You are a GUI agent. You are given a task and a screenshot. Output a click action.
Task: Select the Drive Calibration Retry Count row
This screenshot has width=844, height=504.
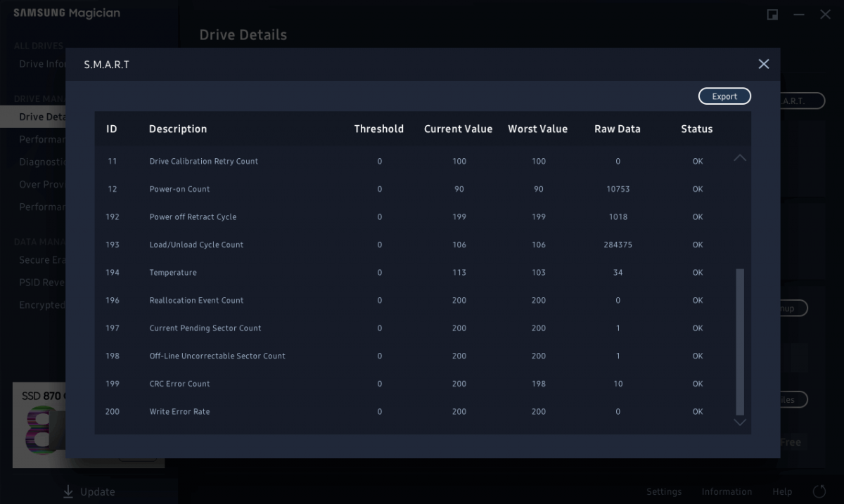tap(414, 161)
